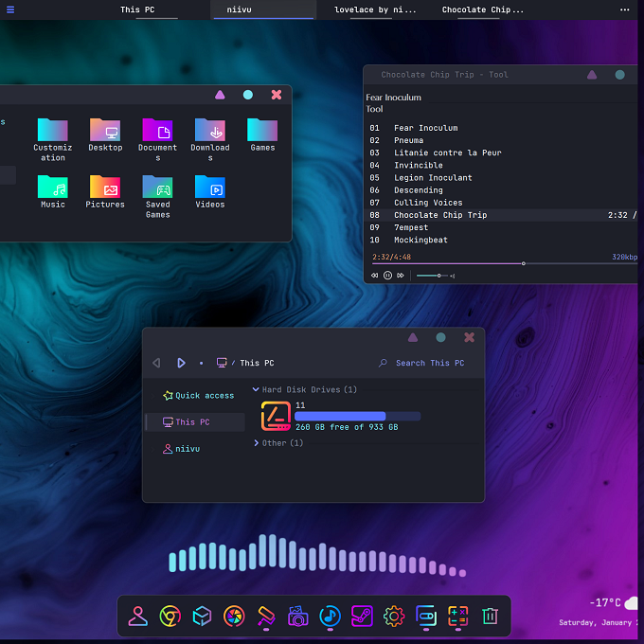The width and height of the screenshot is (644, 644).
Task: Open the Customization folder
Action: tap(53, 139)
